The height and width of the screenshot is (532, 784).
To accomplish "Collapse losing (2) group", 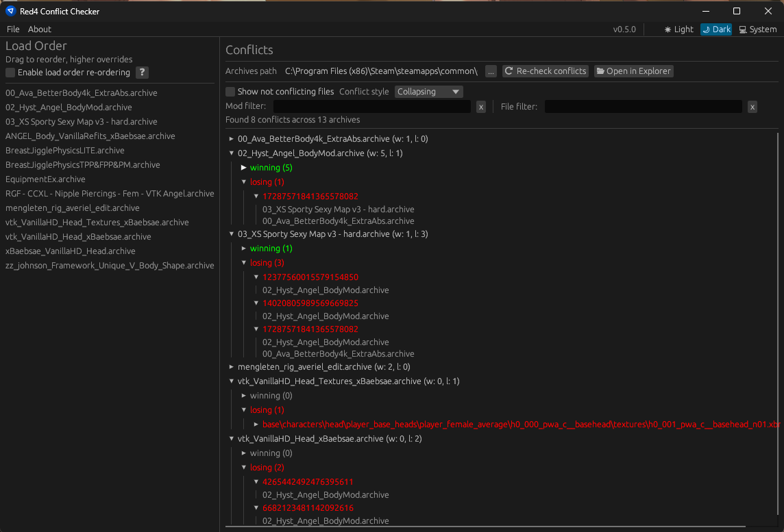I will point(244,468).
